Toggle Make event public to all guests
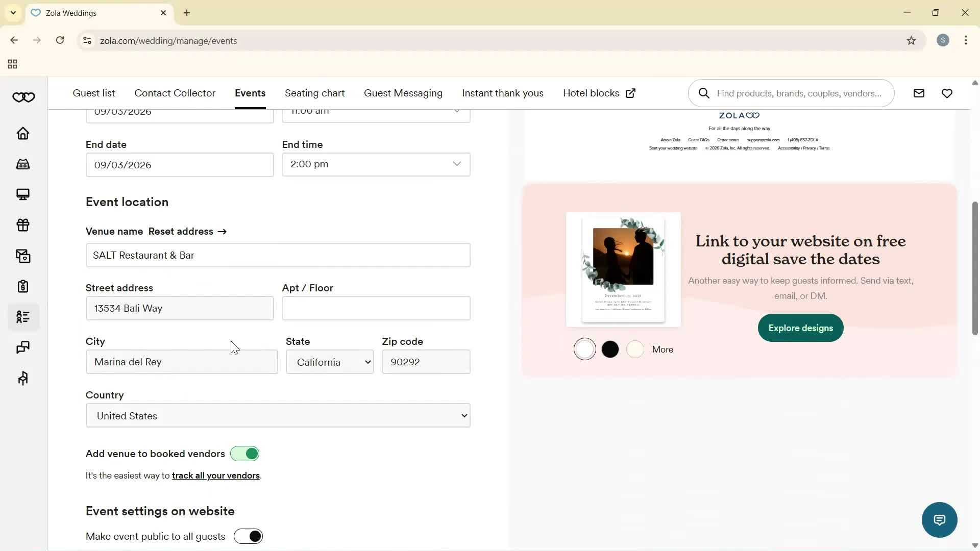 pos(248,536)
